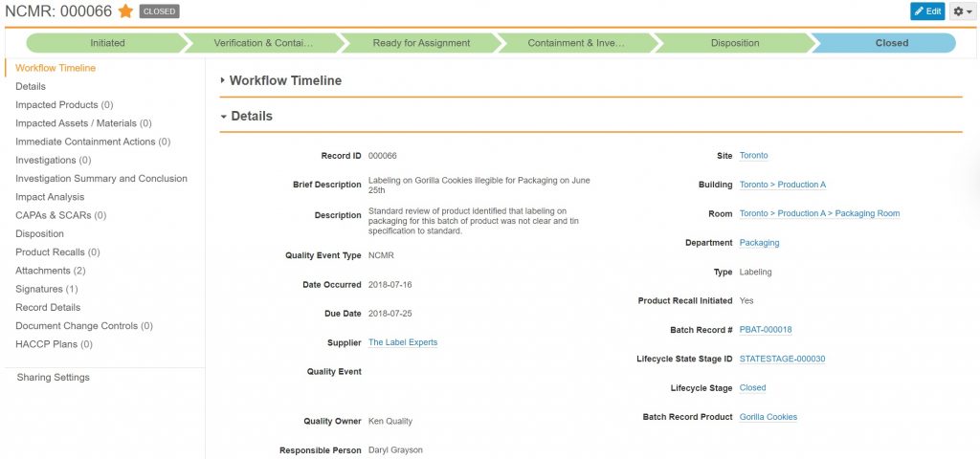Viewport: 980px width, 459px height.
Task: Click the Edit button
Action: tap(926, 11)
